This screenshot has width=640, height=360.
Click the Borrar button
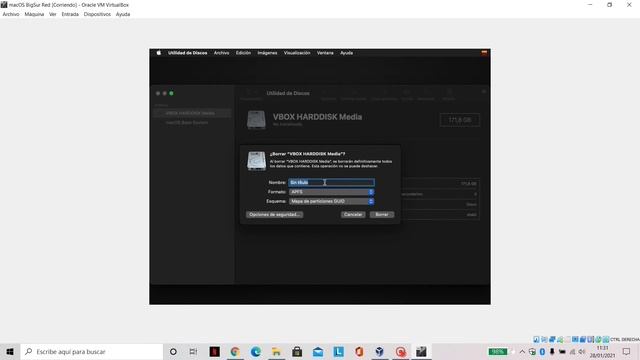(382, 214)
